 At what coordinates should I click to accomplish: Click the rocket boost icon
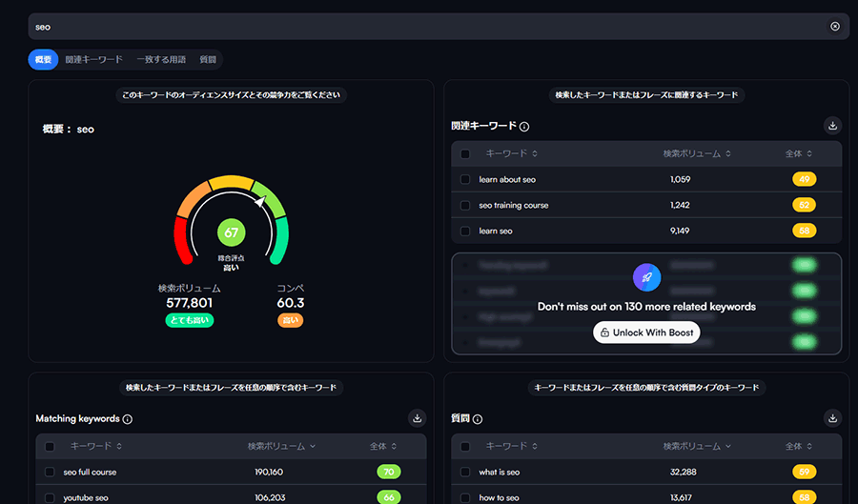click(x=646, y=277)
